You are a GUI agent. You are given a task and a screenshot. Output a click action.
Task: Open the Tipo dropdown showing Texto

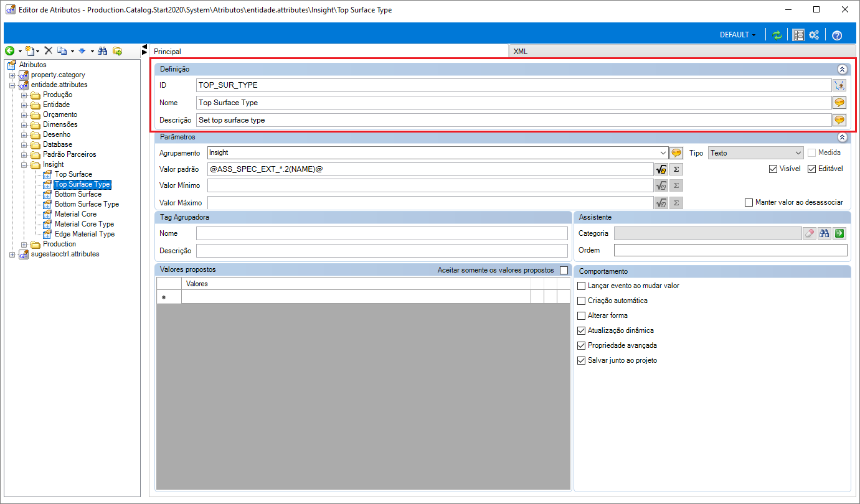pyautogui.click(x=756, y=152)
